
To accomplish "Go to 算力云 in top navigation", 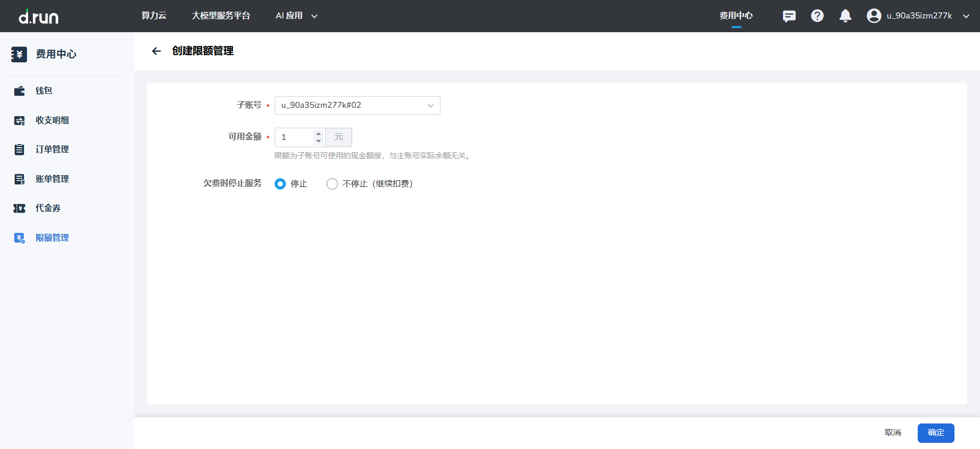I will (154, 16).
